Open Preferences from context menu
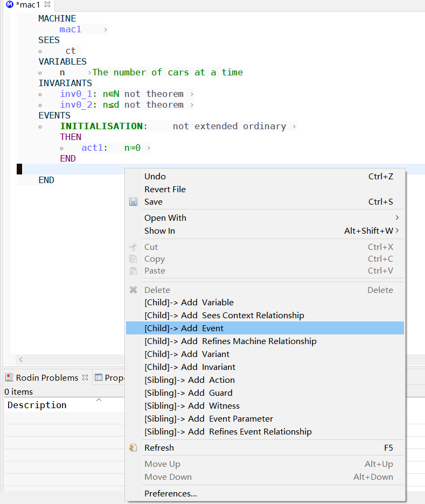Screen dimensions: 425x504 [x=265, y=493]
